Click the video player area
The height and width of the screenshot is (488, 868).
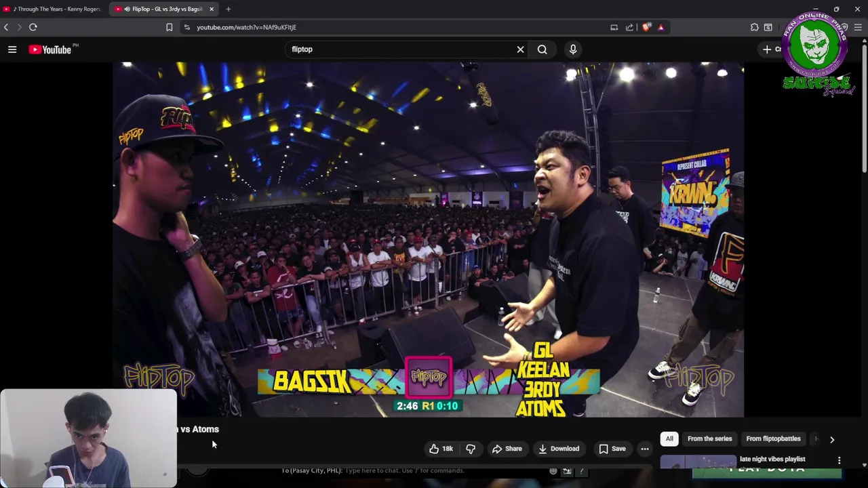click(x=428, y=239)
